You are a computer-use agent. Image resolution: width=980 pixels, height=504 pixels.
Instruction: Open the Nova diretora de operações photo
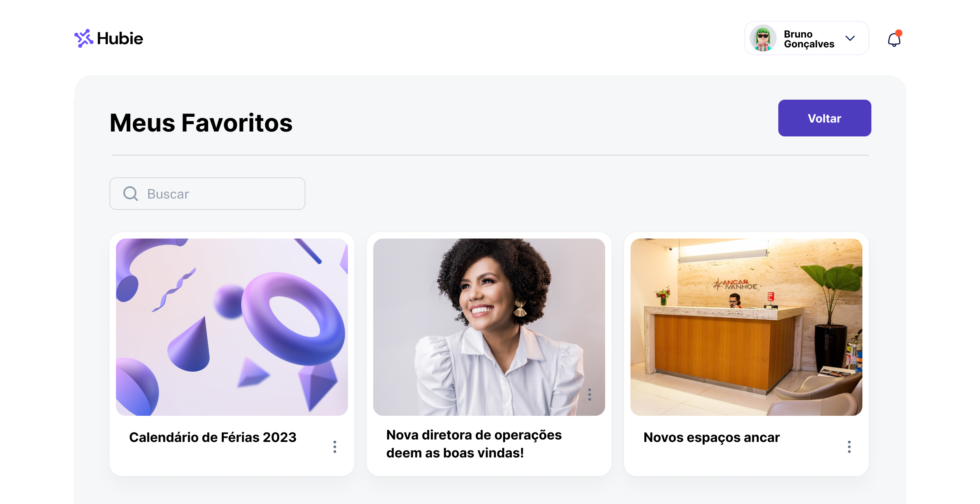pos(489,327)
